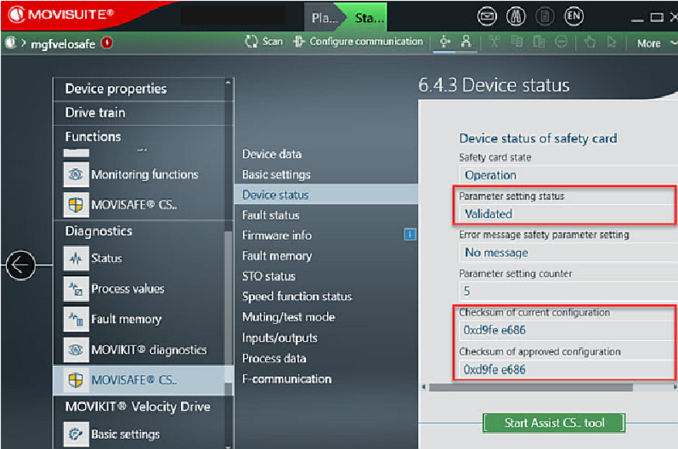
Task: Click the Firmware info blue information icon
Action: 409,235
